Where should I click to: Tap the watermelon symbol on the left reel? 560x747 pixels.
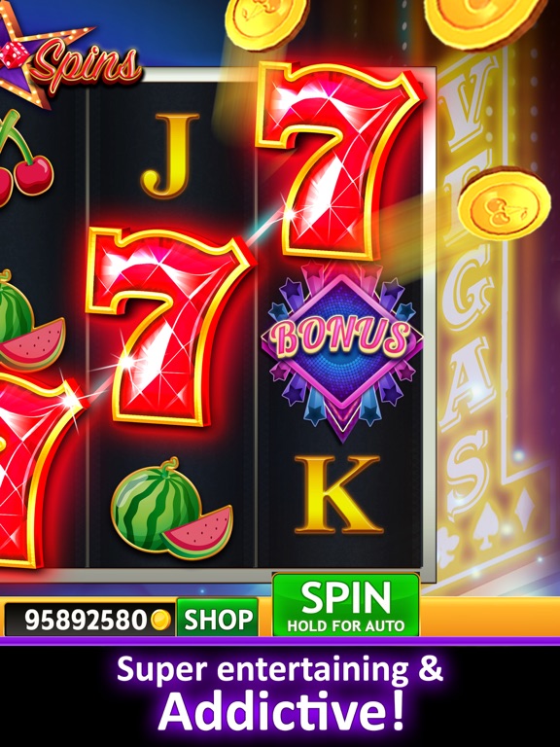(x=29, y=322)
